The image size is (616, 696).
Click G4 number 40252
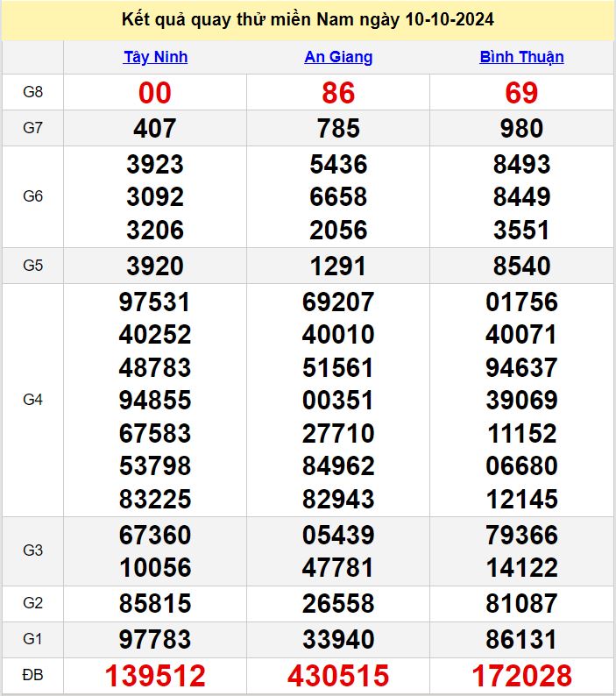pyautogui.click(x=155, y=335)
